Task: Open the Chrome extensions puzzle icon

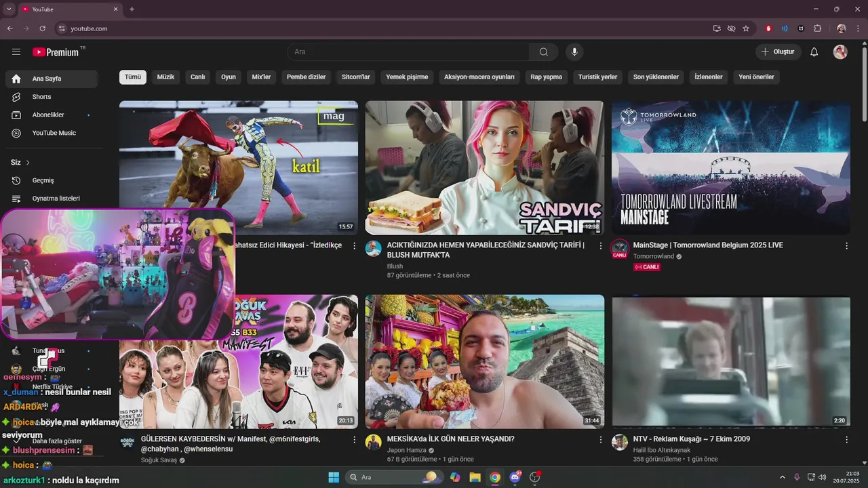Action: [x=817, y=28]
